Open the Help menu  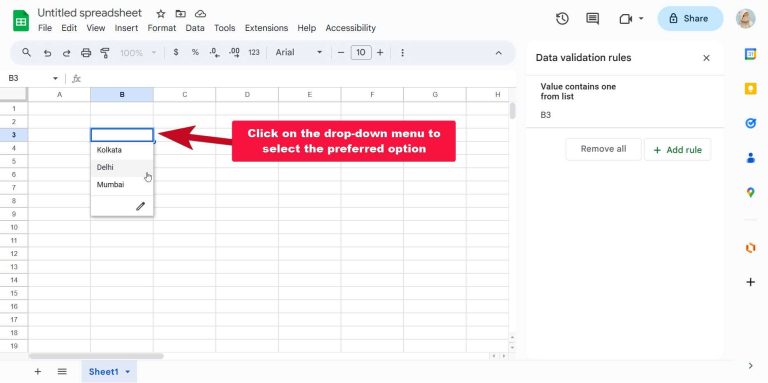coord(307,28)
